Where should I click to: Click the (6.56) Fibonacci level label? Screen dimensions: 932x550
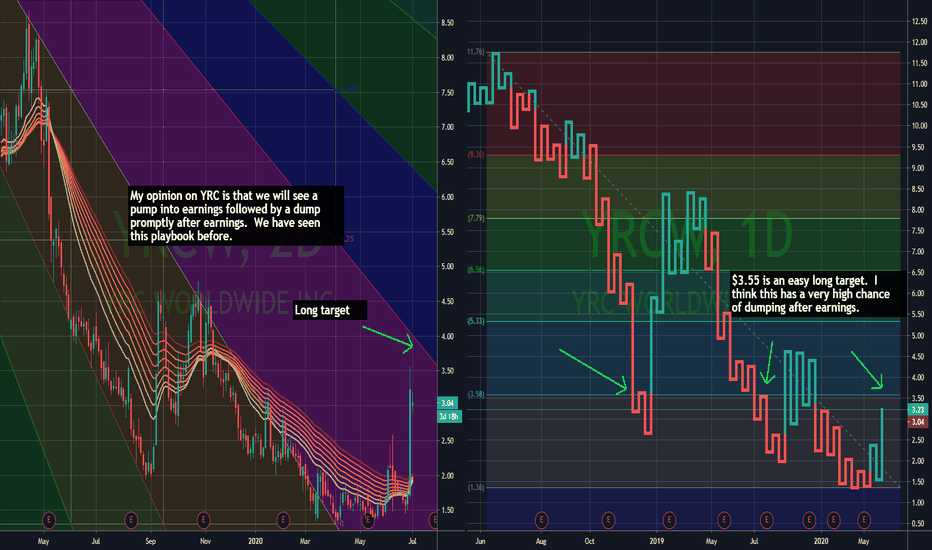pos(476,270)
